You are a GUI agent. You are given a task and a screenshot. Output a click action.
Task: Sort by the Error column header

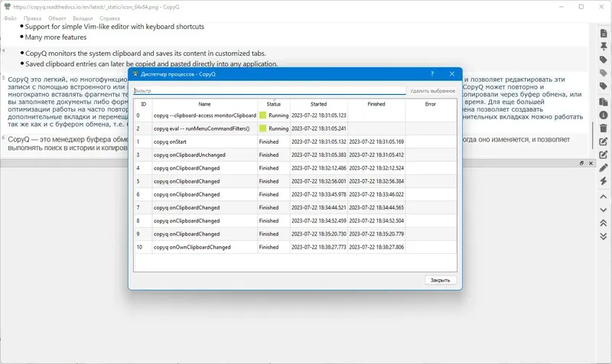coord(431,104)
